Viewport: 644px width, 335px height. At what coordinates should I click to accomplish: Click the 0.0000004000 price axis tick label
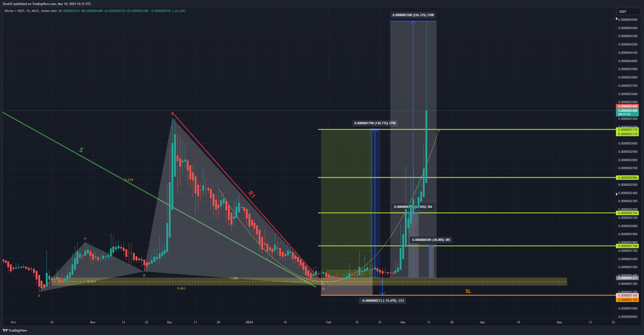[x=628, y=61]
